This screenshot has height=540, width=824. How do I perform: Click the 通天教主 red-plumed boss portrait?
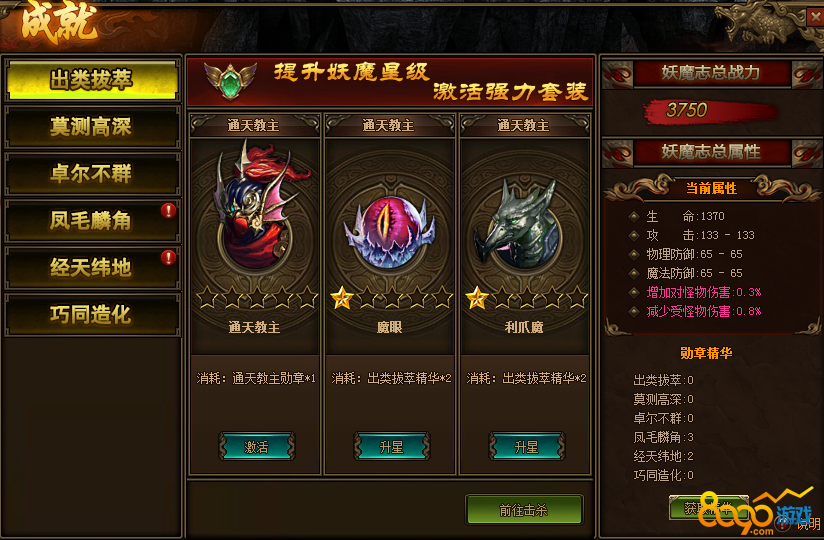pos(256,206)
